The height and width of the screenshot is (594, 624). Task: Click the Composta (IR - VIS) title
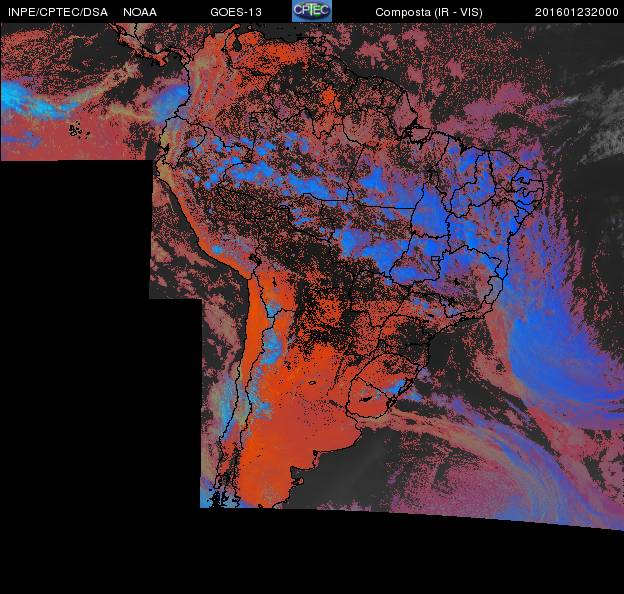(429, 12)
